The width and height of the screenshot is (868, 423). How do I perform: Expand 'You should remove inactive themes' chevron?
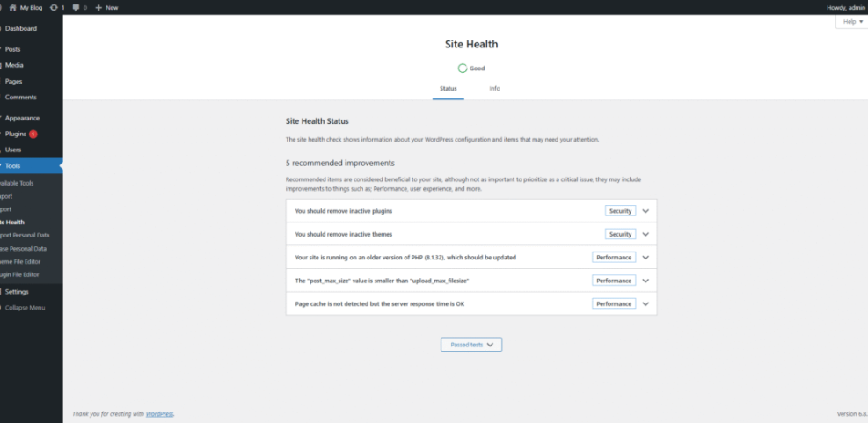(x=646, y=234)
